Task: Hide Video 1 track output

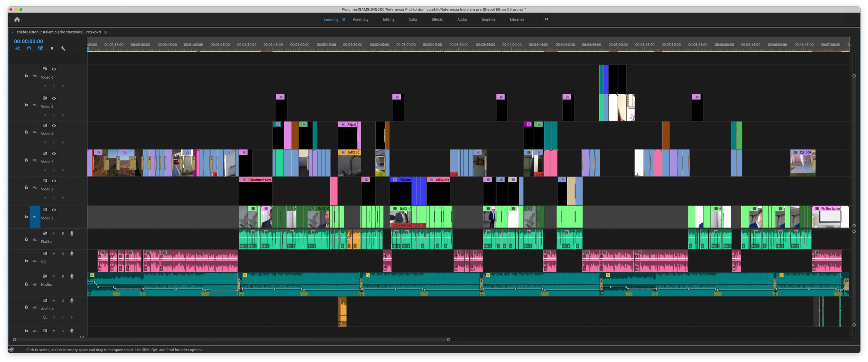Action: 54,210
